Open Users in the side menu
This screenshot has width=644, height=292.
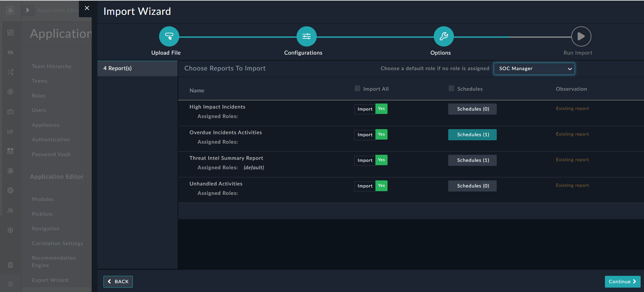(39, 110)
